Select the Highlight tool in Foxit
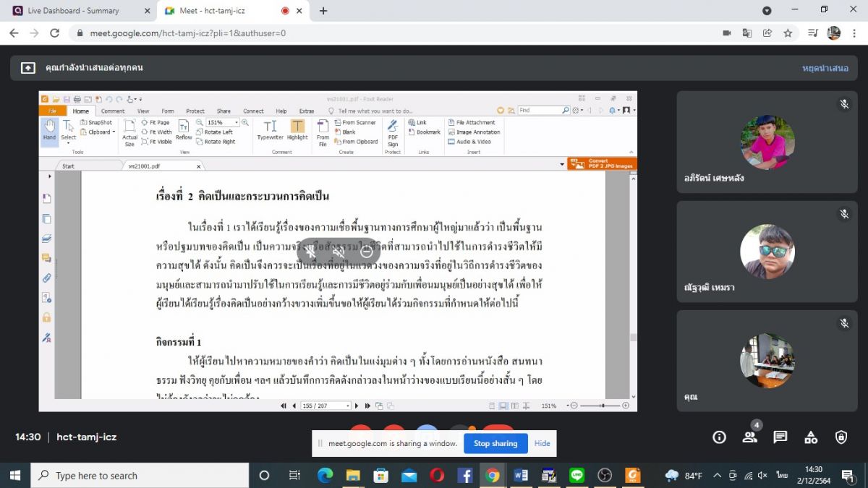The image size is (868, 488). (x=297, y=130)
